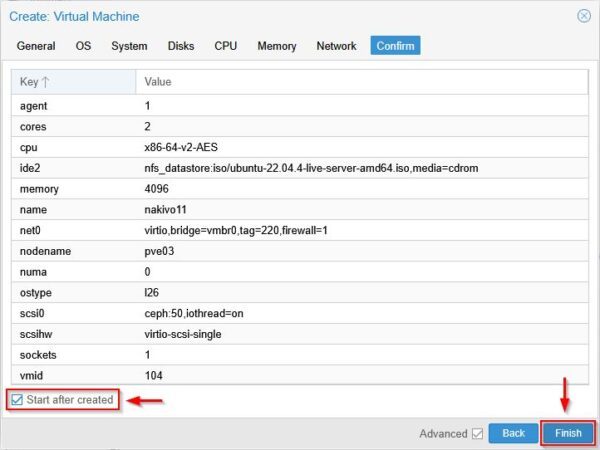Switch to the Memory tab
Viewport: 600px width, 450px height.
click(x=277, y=46)
